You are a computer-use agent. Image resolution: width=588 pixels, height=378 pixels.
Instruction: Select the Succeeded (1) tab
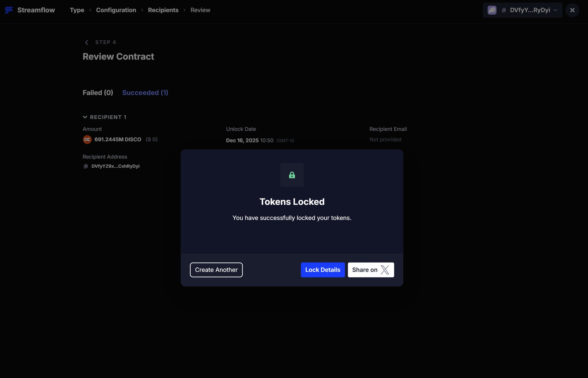point(145,92)
